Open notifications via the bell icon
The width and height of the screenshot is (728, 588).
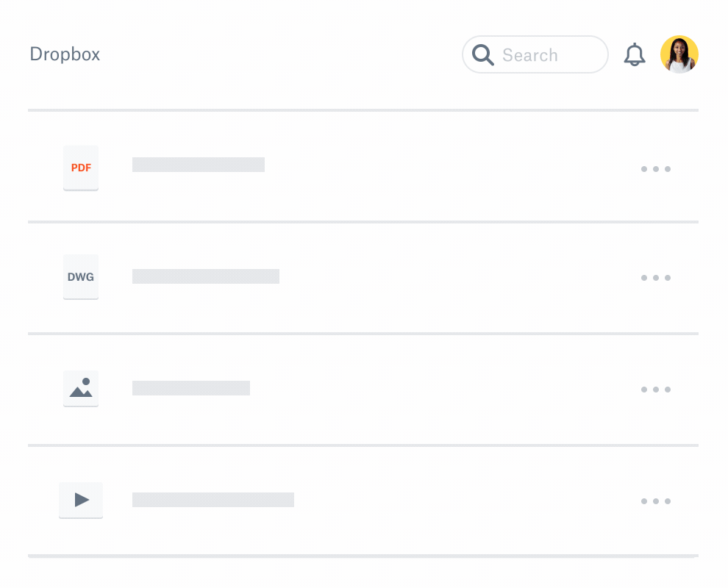634,54
